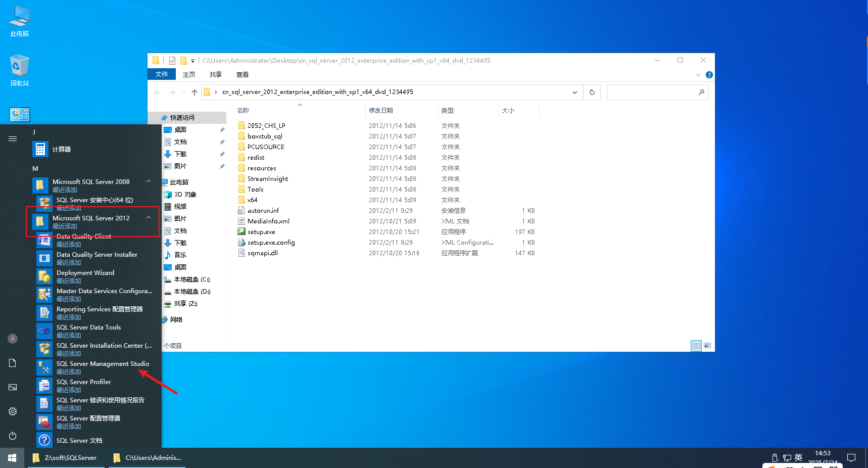The image size is (868, 468).
Task: Click the Explorer help question mark icon
Action: coord(709,75)
